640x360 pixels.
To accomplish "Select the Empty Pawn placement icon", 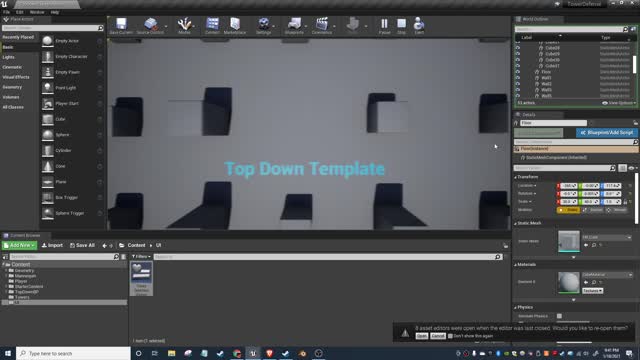I will 47,72.
